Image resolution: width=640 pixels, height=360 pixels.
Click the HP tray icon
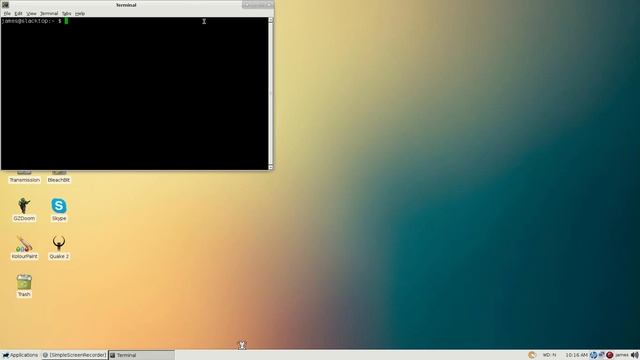tap(593, 355)
